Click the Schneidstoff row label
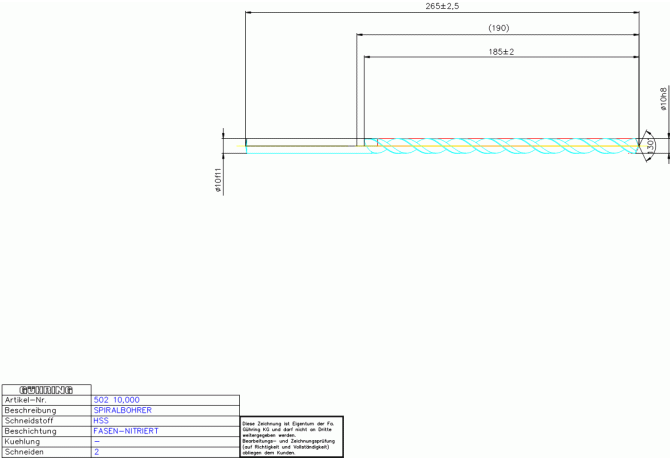Image resolution: width=670 pixels, height=460 pixels. point(29,421)
